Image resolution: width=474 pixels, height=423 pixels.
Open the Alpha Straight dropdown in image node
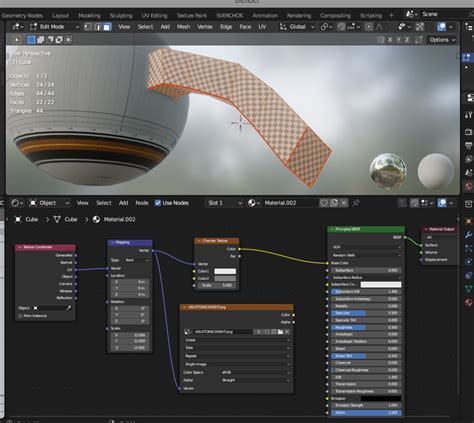[255, 380]
